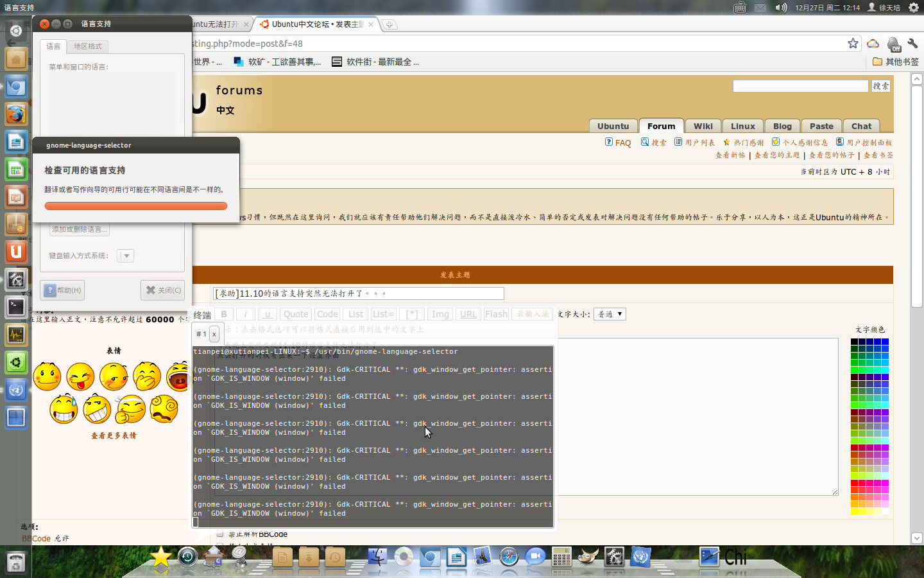
Task: Click the 关闭(C) close button
Action: 162,290
